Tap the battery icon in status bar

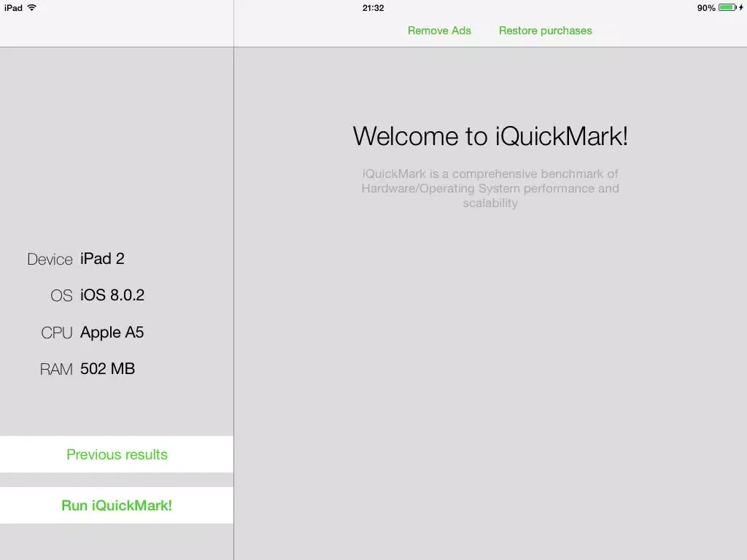pos(727,7)
